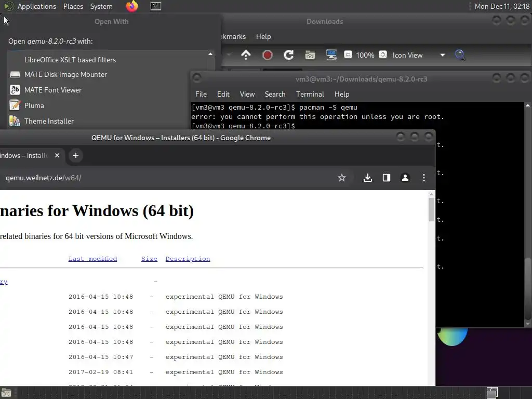Image resolution: width=532 pixels, height=399 pixels.
Task: Launch Firefox from the top panel
Action: (x=132, y=6)
